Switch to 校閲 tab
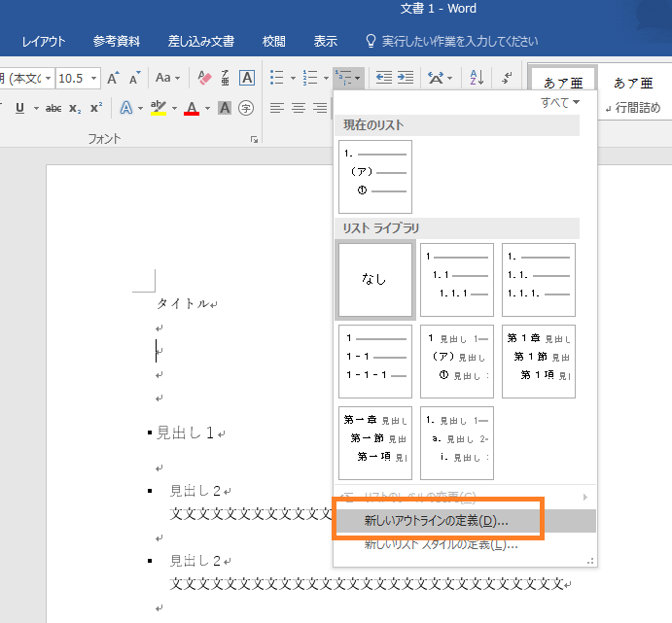This screenshot has height=623, width=672. pyautogui.click(x=274, y=42)
